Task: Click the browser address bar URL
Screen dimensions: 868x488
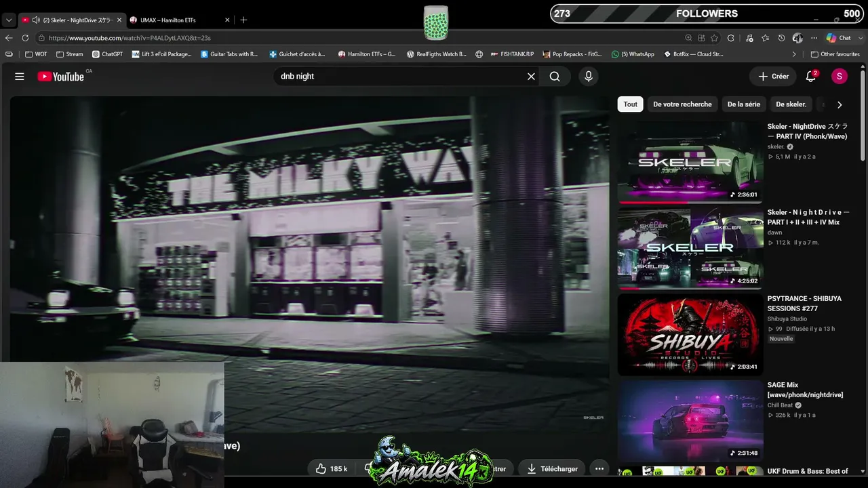Action: click(x=130, y=38)
